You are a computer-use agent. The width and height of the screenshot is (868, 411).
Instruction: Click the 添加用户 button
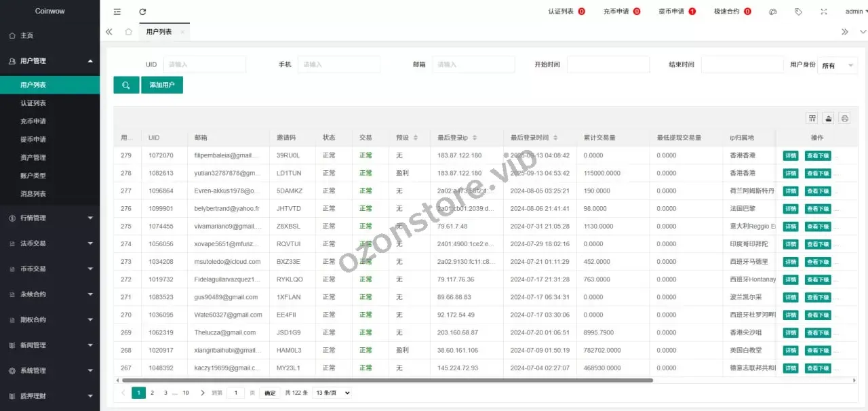[x=162, y=85]
